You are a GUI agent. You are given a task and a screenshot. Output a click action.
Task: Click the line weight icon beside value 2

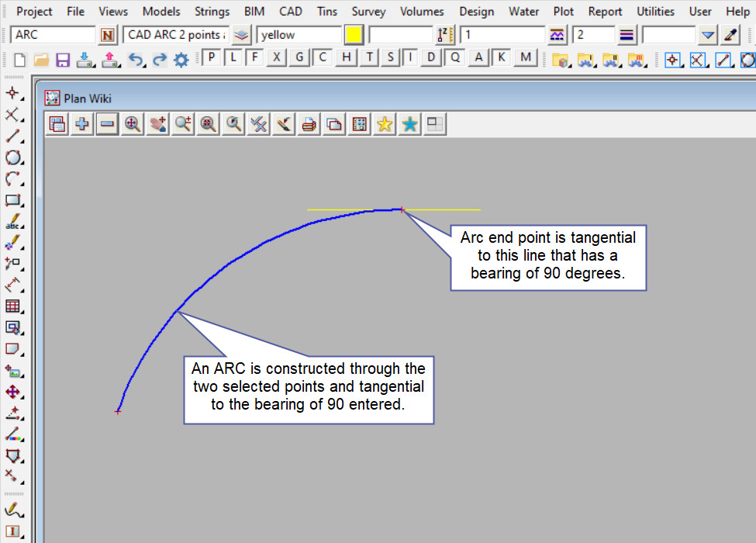[627, 35]
